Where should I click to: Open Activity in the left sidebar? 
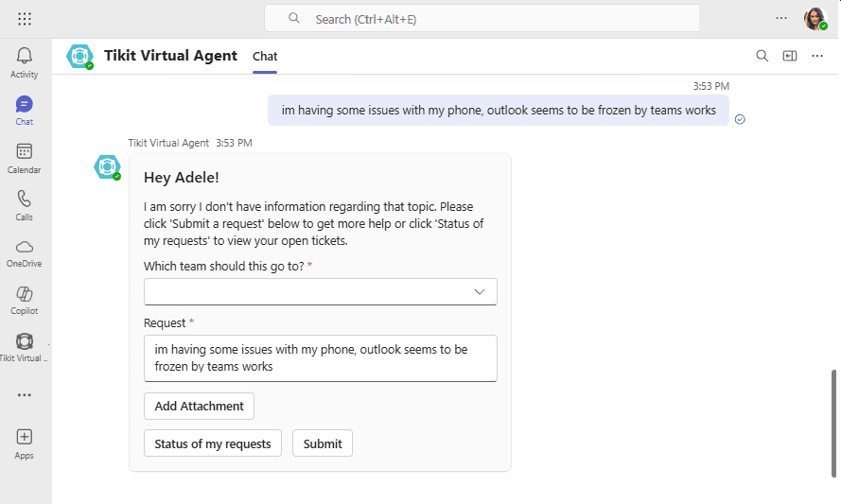(x=25, y=62)
